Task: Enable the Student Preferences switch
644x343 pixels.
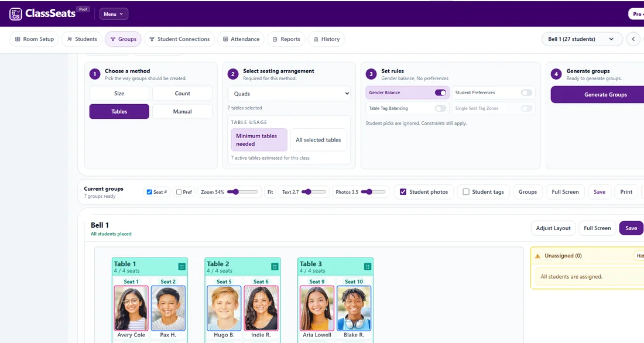Action: 526,93
